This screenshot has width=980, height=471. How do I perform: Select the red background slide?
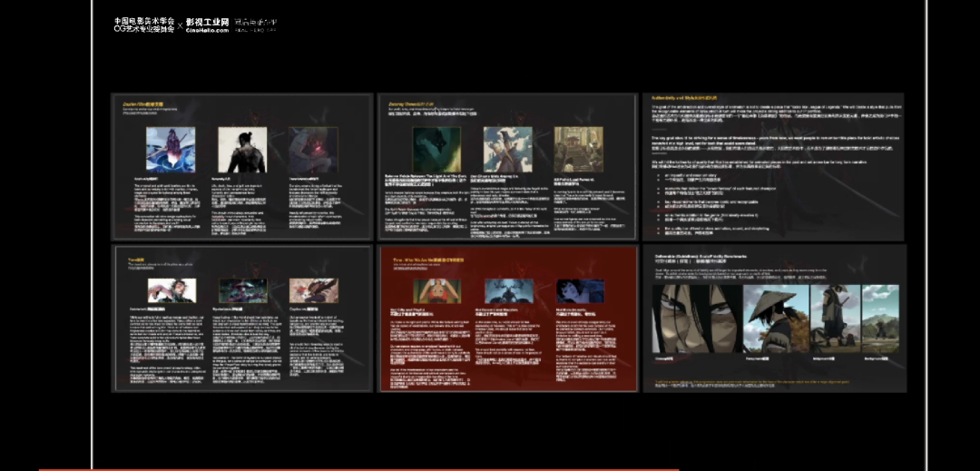(x=507, y=318)
